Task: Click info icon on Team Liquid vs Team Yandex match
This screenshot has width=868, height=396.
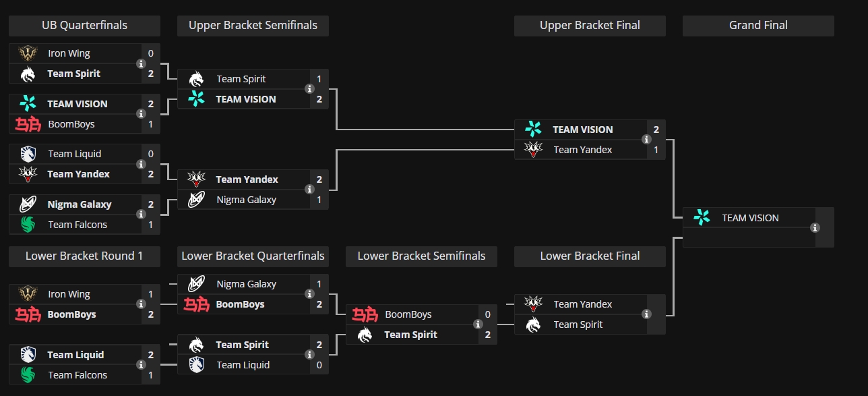Action: (x=141, y=164)
